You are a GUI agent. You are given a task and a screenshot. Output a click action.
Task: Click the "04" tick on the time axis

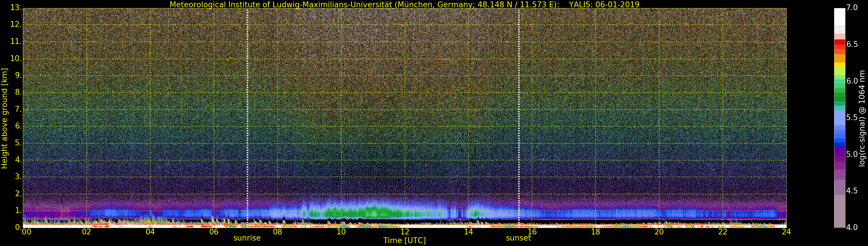point(150,232)
